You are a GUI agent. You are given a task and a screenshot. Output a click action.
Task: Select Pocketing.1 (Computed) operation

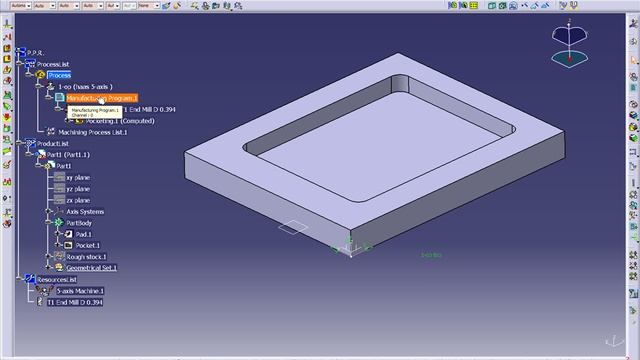click(120, 121)
